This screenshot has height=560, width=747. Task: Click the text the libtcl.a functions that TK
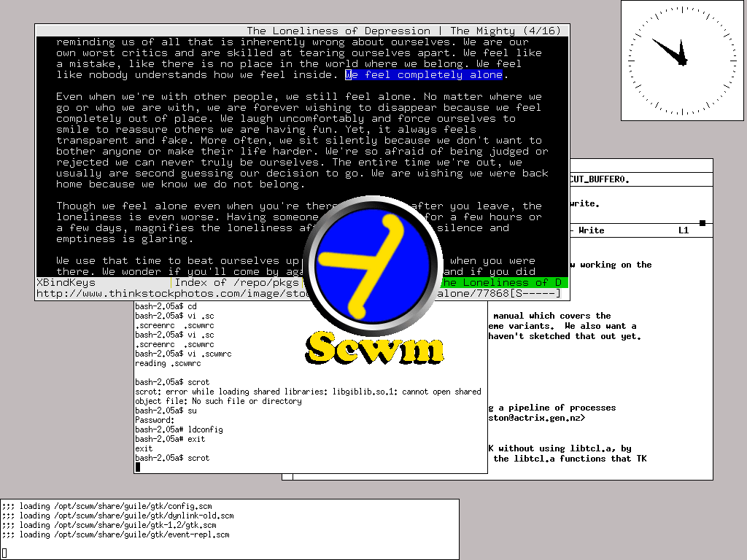click(x=570, y=459)
